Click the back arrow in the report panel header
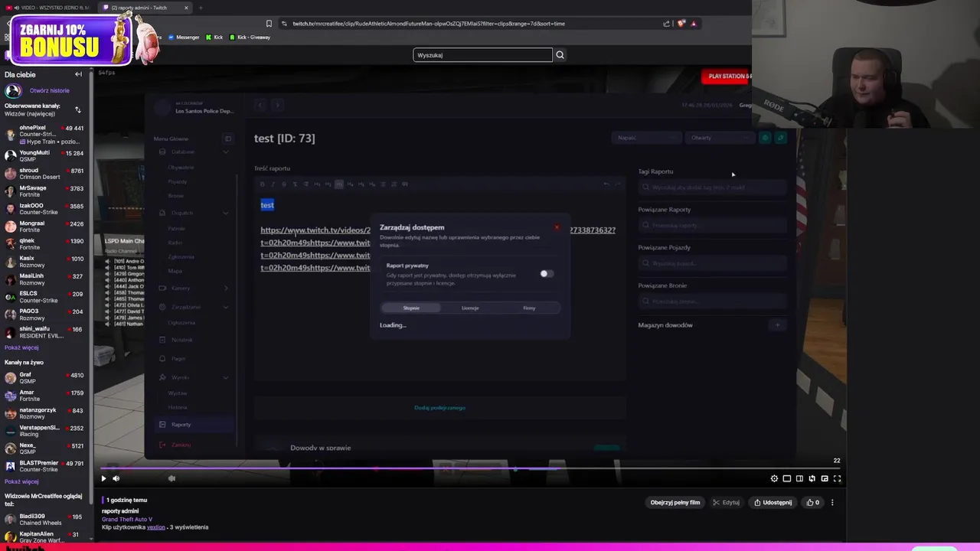The image size is (980, 551). click(x=260, y=105)
